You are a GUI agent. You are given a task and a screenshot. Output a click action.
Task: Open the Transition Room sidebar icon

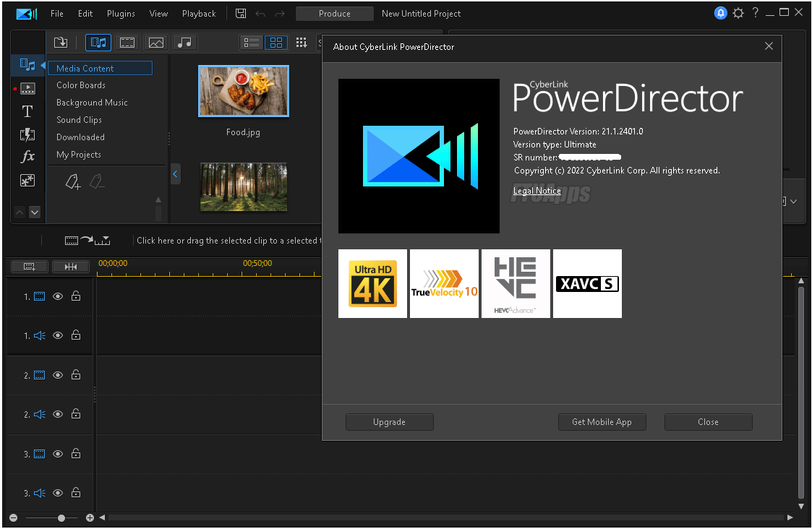pyautogui.click(x=27, y=135)
